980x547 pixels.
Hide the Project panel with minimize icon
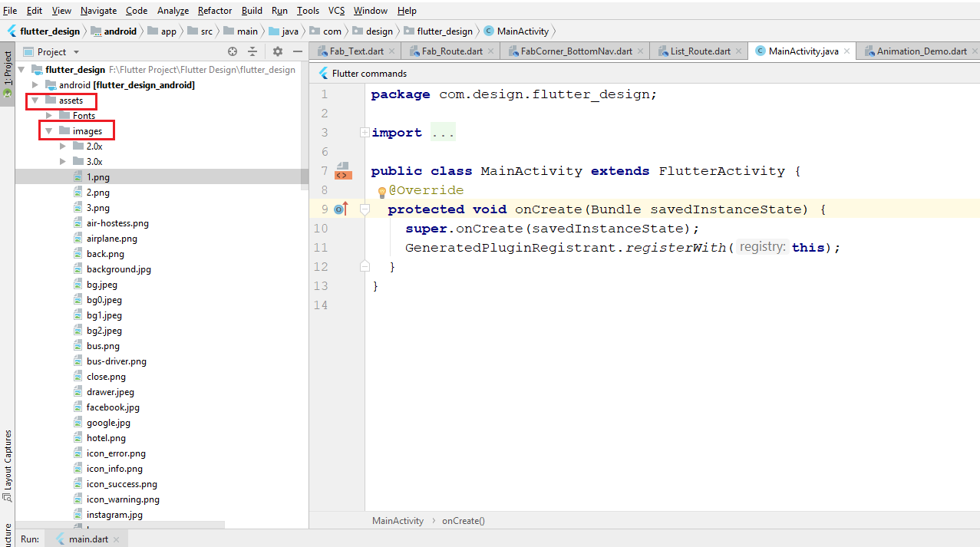(298, 51)
